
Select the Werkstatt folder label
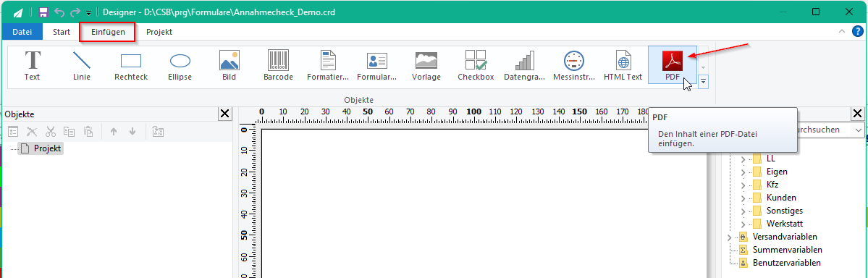pos(785,224)
